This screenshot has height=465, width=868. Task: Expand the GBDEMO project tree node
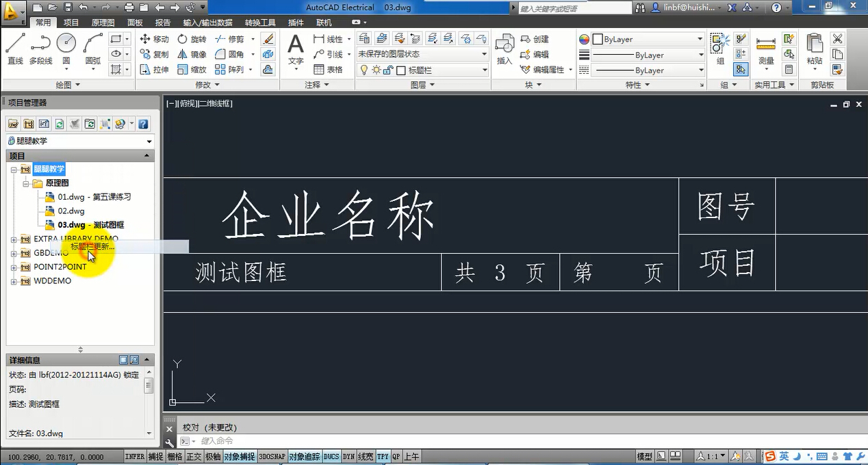tap(14, 253)
